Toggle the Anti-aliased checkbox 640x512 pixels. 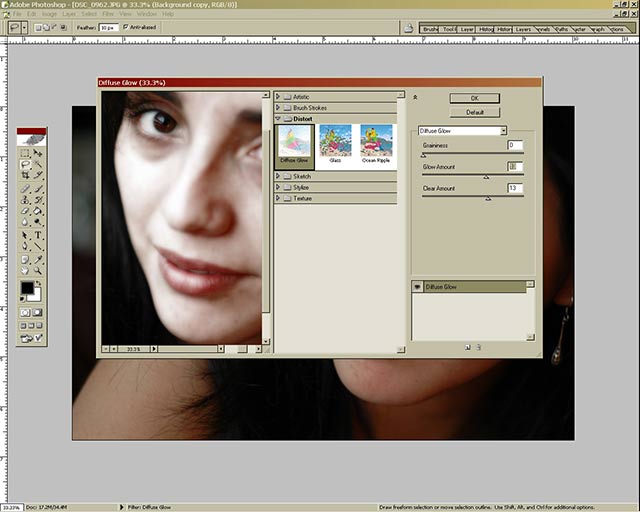click(x=126, y=27)
